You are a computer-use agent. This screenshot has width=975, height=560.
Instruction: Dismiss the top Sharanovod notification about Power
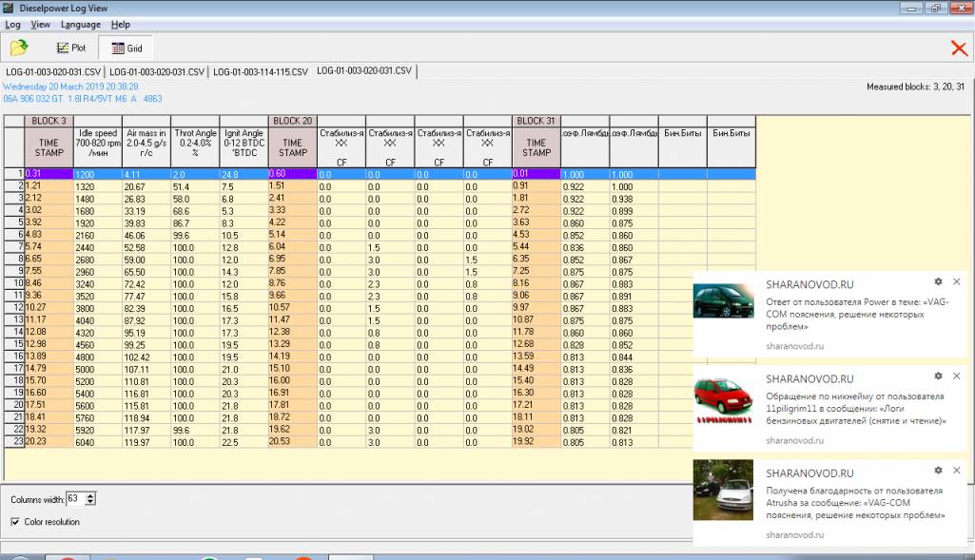click(x=956, y=282)
